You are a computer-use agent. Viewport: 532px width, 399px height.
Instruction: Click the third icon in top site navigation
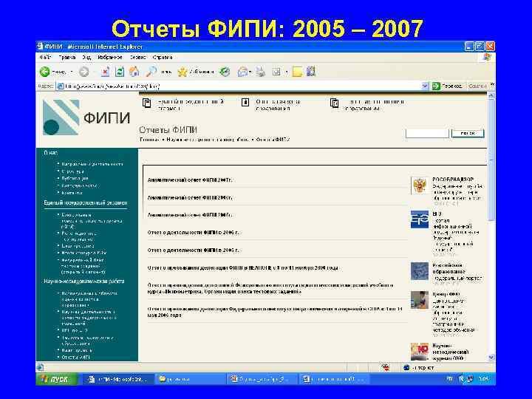[x=334, y=103]
